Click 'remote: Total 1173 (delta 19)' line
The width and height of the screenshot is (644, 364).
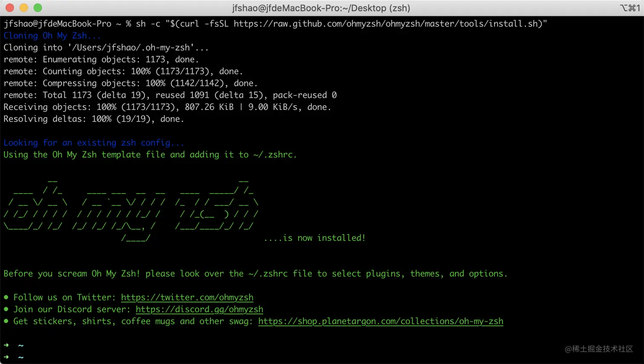tap(170, 95)
